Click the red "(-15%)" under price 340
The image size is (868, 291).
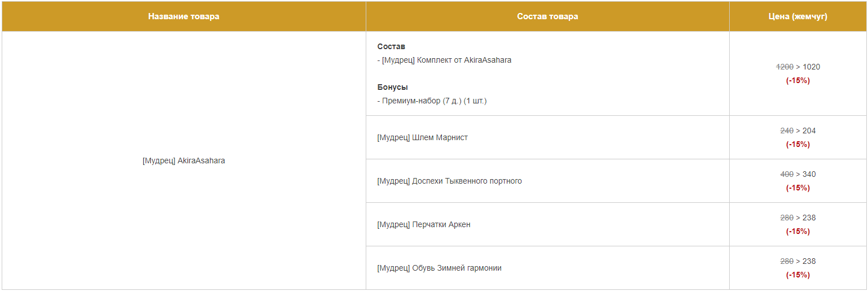(x=797, y=188)
